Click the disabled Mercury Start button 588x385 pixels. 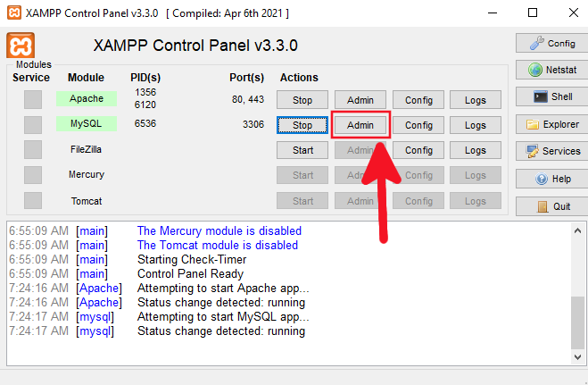pyautogui.click(x=302, y=175)
